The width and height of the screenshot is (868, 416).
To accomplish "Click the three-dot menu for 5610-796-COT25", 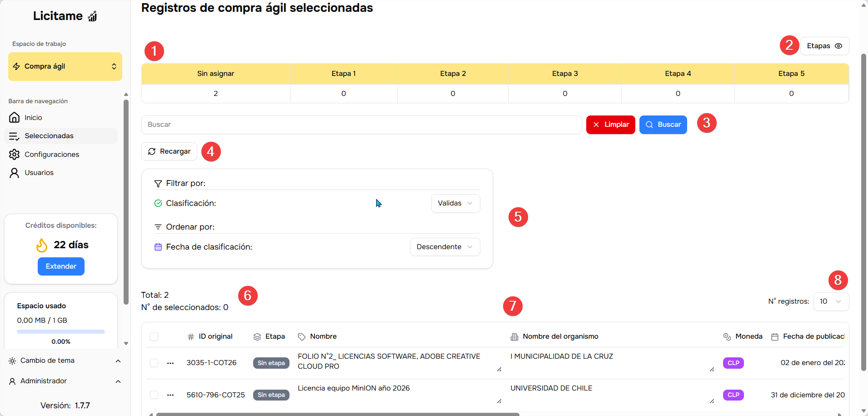I will [x=170, y=395].
